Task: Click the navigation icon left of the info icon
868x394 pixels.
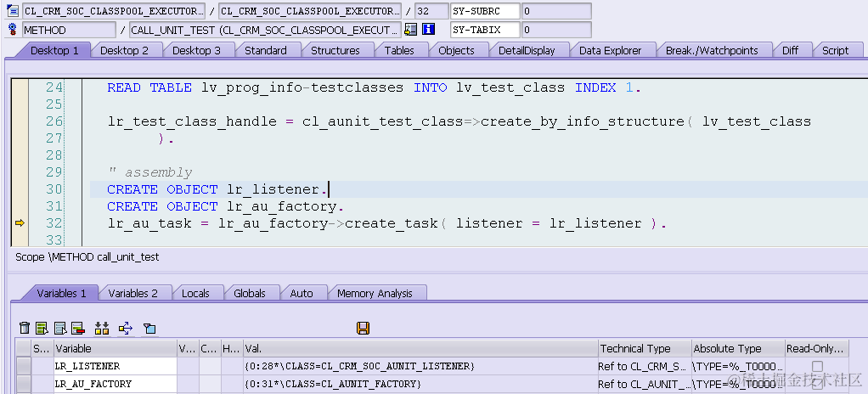Action: coord(411,30)
